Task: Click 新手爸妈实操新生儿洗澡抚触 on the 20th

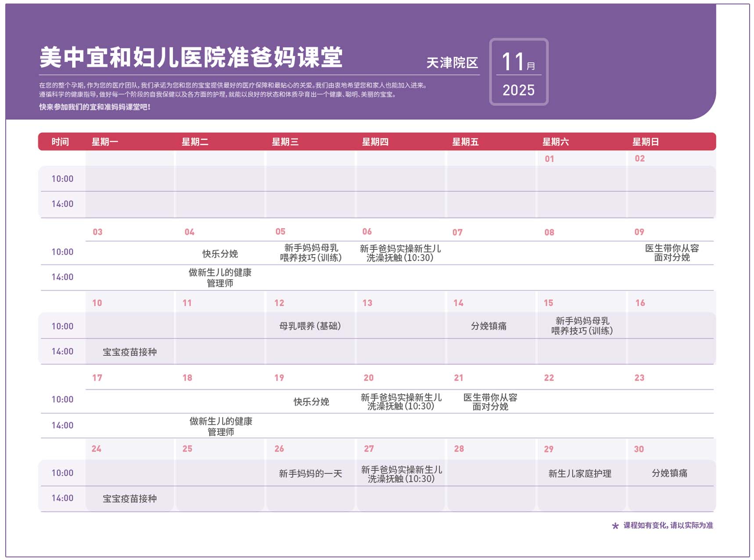Action: [401, 402]
